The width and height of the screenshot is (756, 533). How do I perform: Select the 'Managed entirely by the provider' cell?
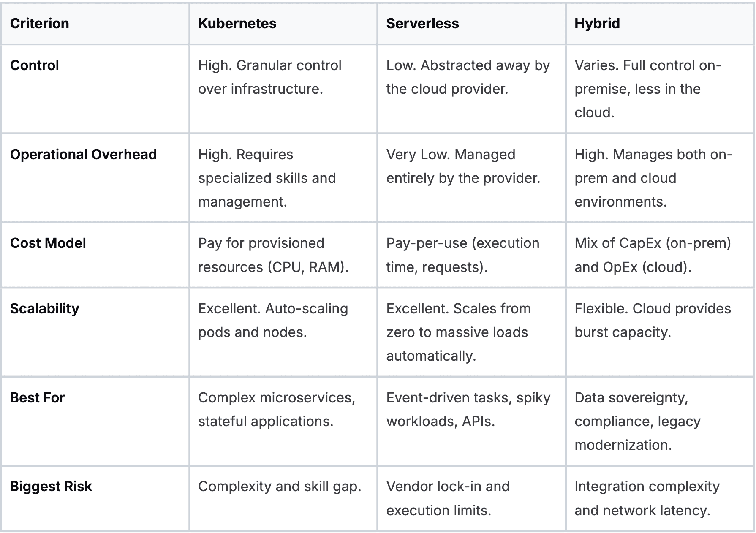(463, 166)
